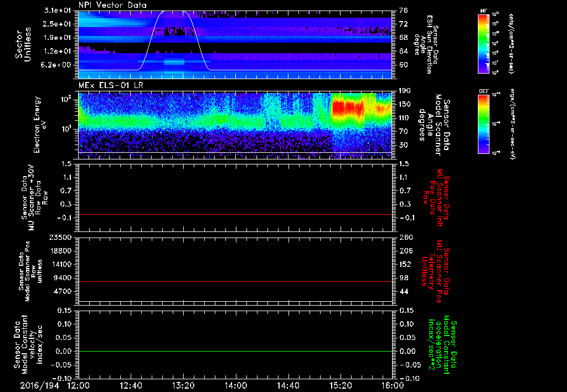The height and width of the screenshot is (392, 567).
Task: Click the 16:00 time tick label
Action: 393,385
